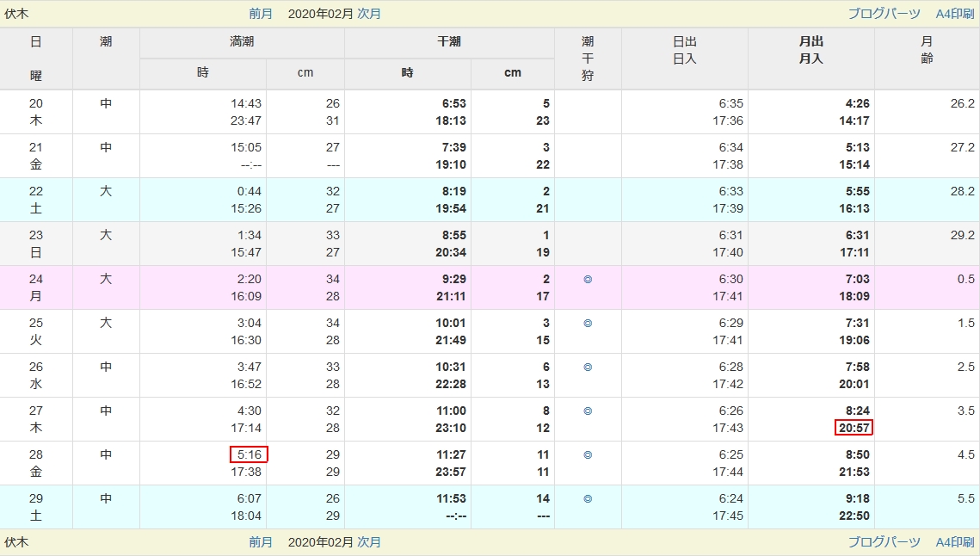The width and height of the screenshot is (980, 556).
Task: Click high tide time 16:30 on day 25
Action: click(x=245, y=340)
